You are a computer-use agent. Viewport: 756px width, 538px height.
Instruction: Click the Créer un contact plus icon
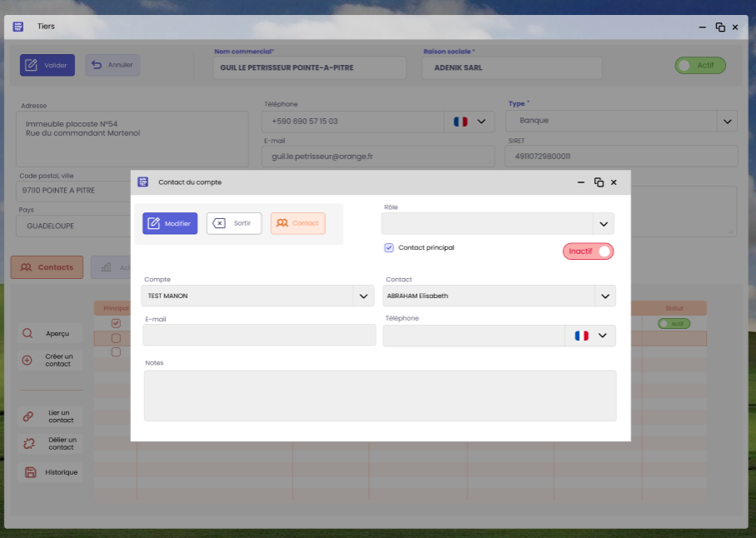(x=28, y=360)
